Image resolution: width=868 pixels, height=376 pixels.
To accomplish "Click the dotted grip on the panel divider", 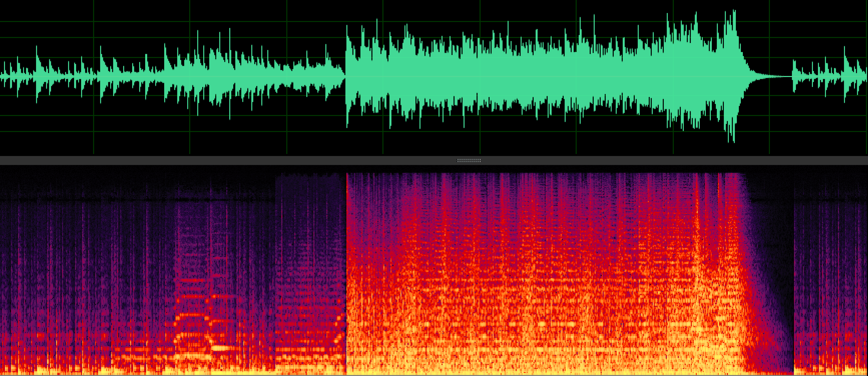I will [x=469, y=160].
